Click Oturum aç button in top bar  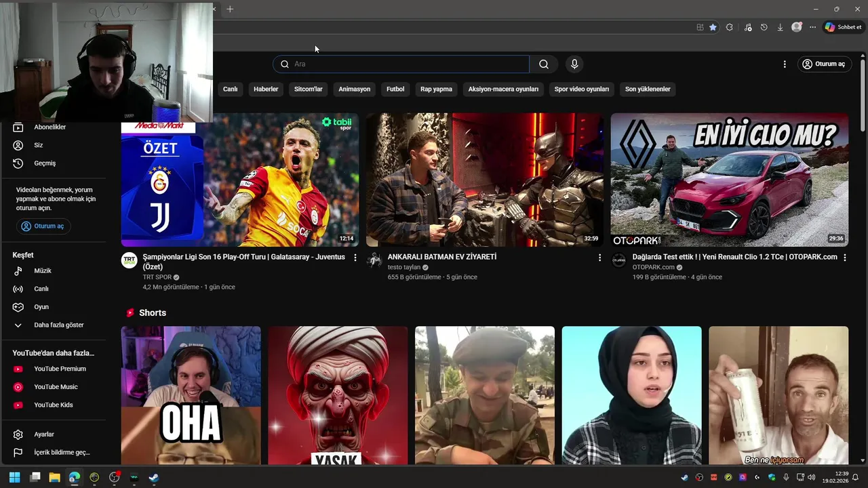pyautogui.click(x=824, y=64)
